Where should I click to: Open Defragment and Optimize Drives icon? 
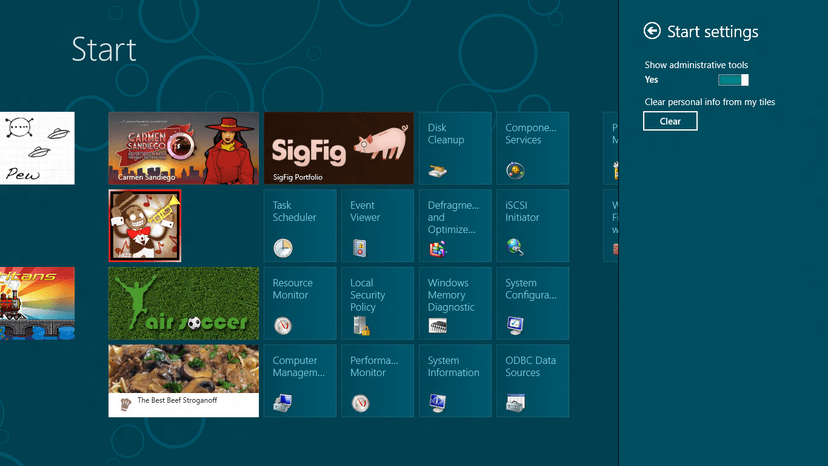(x=437, y=248)
